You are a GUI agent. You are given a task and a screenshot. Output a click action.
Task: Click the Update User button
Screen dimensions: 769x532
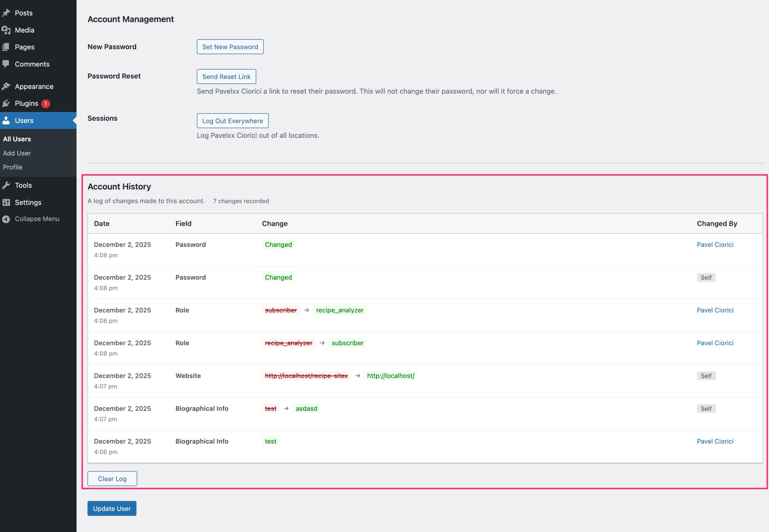(x=112, y=508)
